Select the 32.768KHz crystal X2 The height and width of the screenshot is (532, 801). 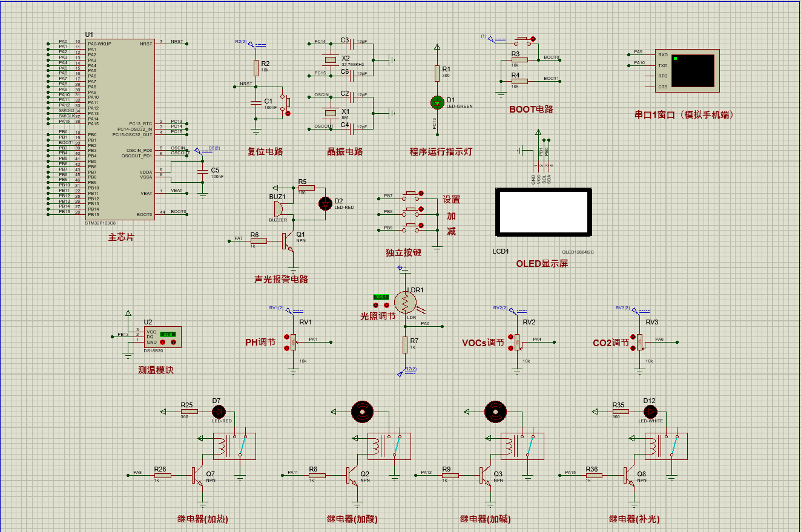pos(330,59)
